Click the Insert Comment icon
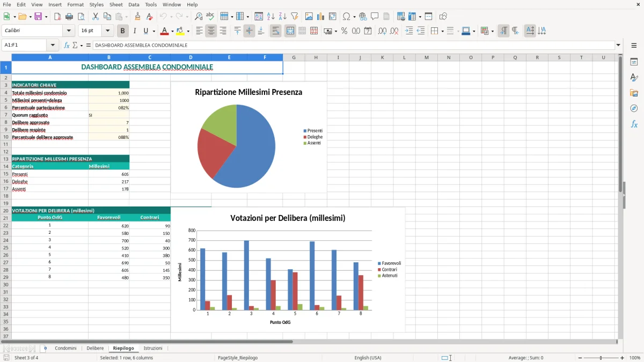644x362 pixels. (x=375, y=17)
